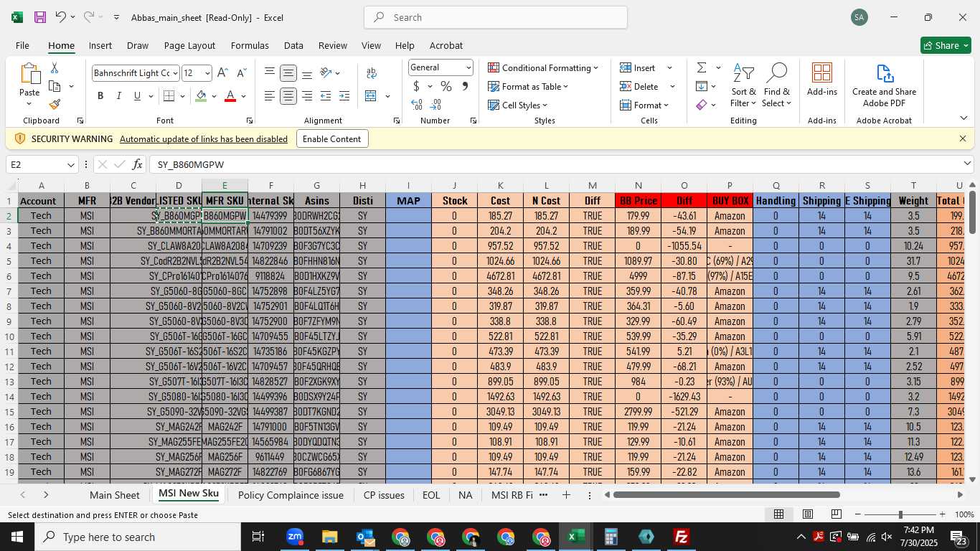Click Enable Content button
Image resolution: width=980 pixels, height=551 pixels.
(332, 138)
